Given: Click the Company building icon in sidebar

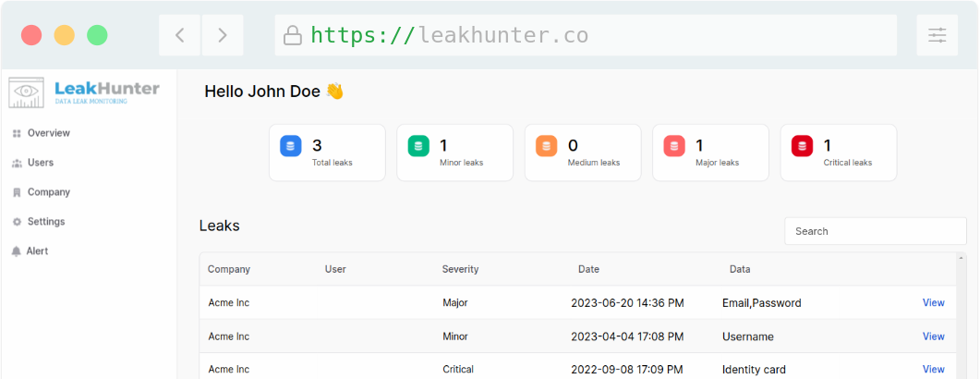Looking at the screenshot, I should click(x=17, y=192).
